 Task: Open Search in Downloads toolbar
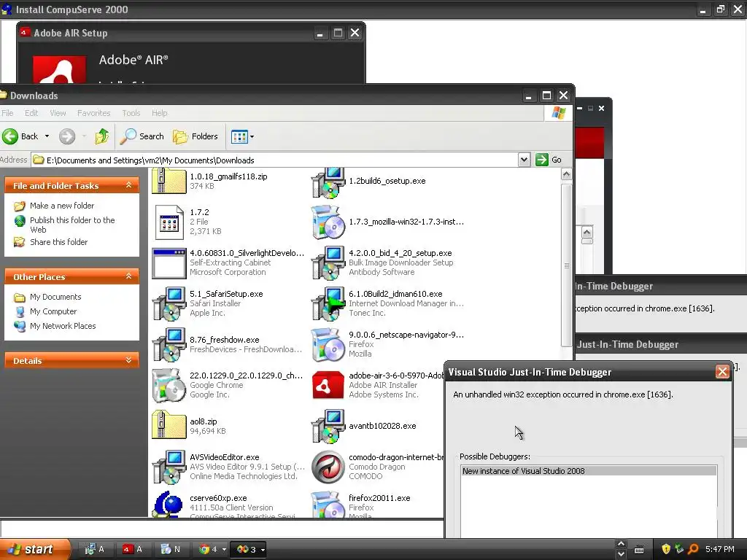pyautogui.click(x=142, y=136)
